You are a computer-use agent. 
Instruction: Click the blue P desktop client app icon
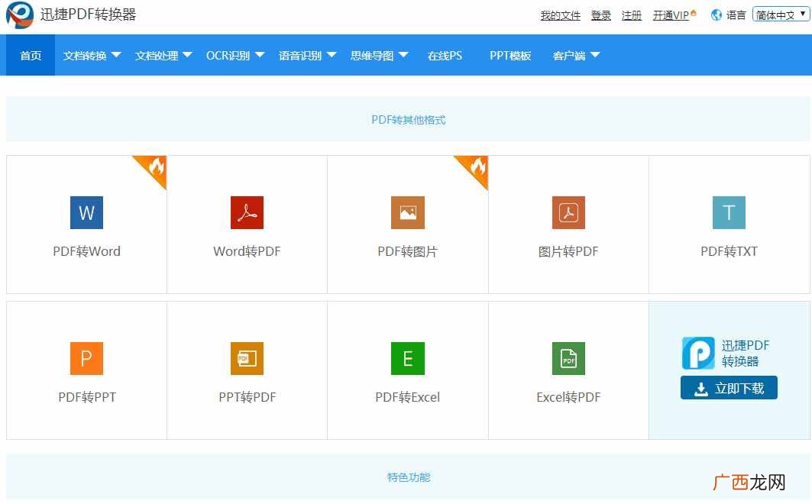(x=698, y=353)
